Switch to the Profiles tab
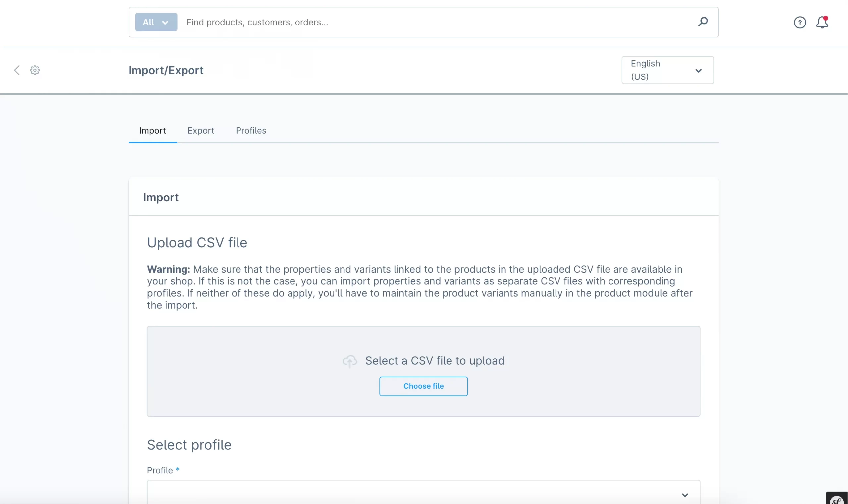848x504 pixels. pyautogui.click(x=251, y=131)
